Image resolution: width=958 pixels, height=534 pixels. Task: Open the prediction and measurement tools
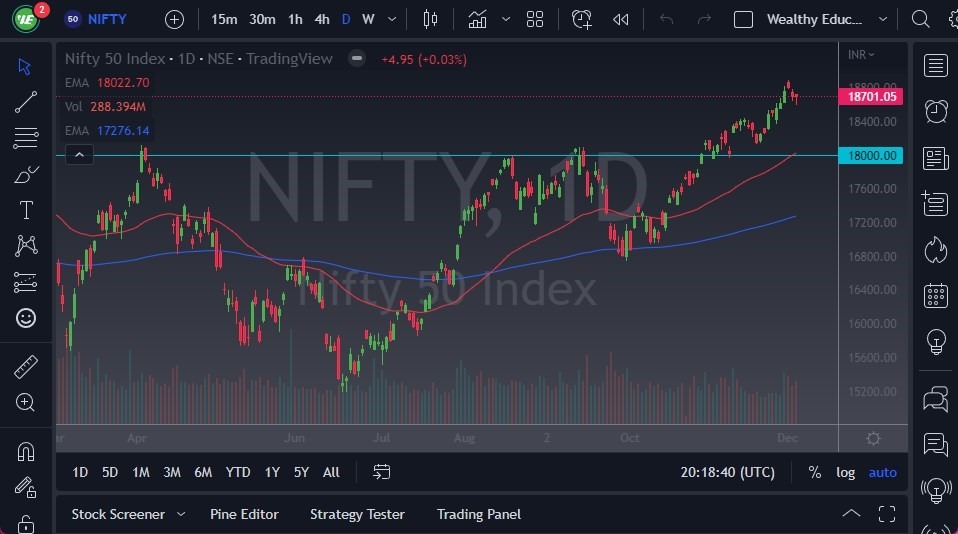(25, 282)
